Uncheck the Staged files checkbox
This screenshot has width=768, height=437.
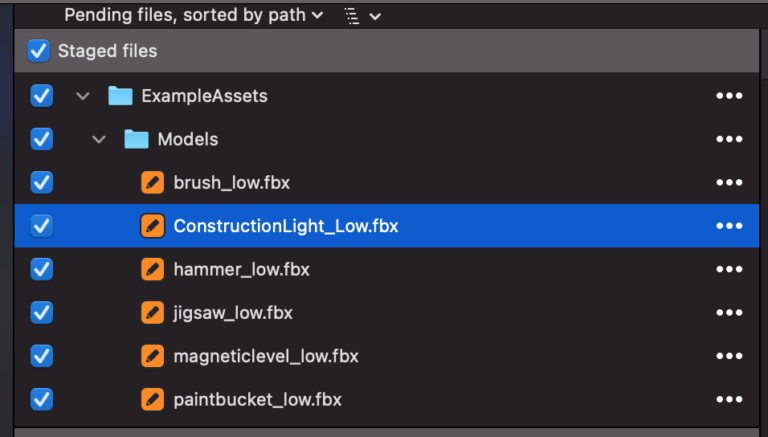38,50
